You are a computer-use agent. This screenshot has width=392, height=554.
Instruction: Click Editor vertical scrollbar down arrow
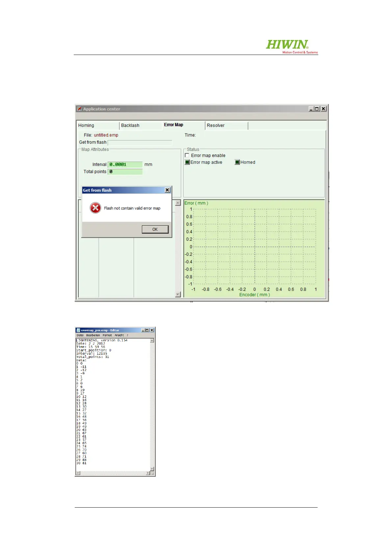(x=152, y=469)
